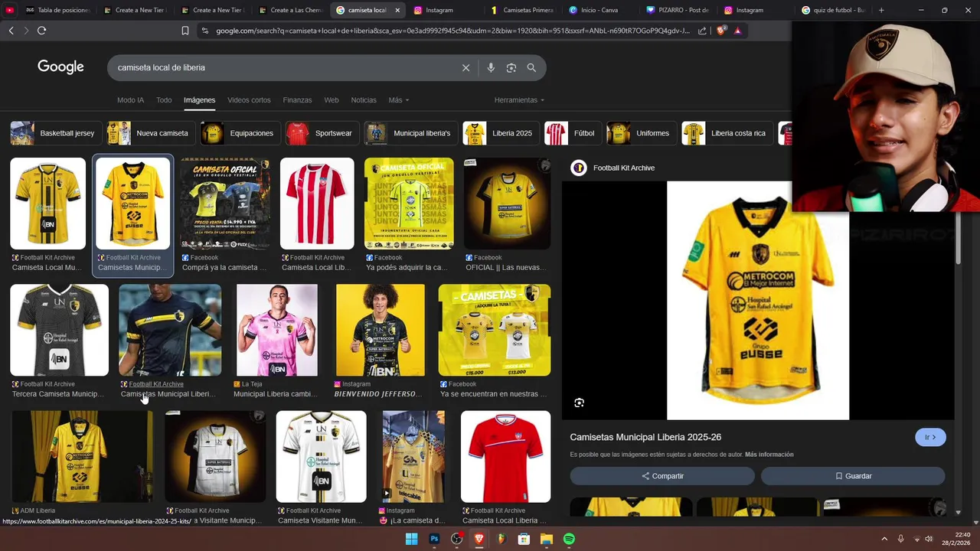This screenshot has height=551, width=980.
Task: Filter images by Uniformes chip
Action: 640,133
